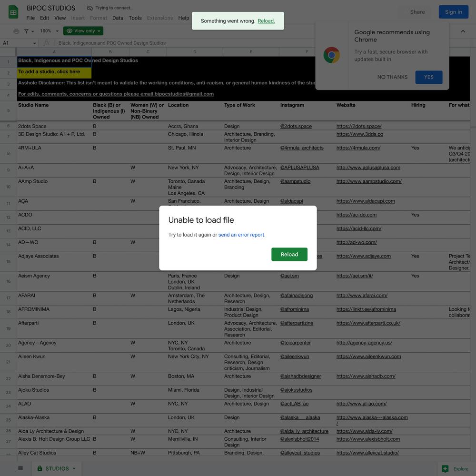The image size is (476, 476).
Task: Click the offline cloud status icon
Action: 89,8
